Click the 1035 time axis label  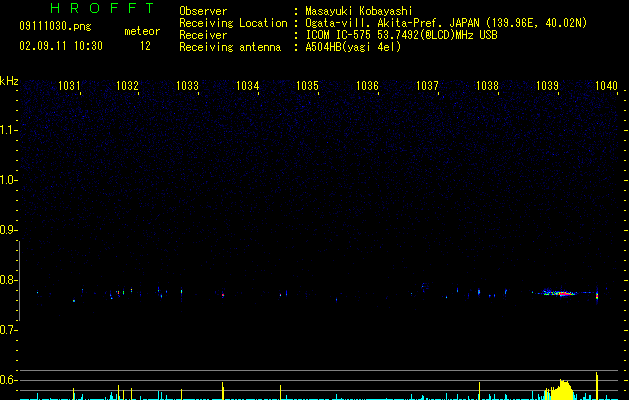click(307, 86)
